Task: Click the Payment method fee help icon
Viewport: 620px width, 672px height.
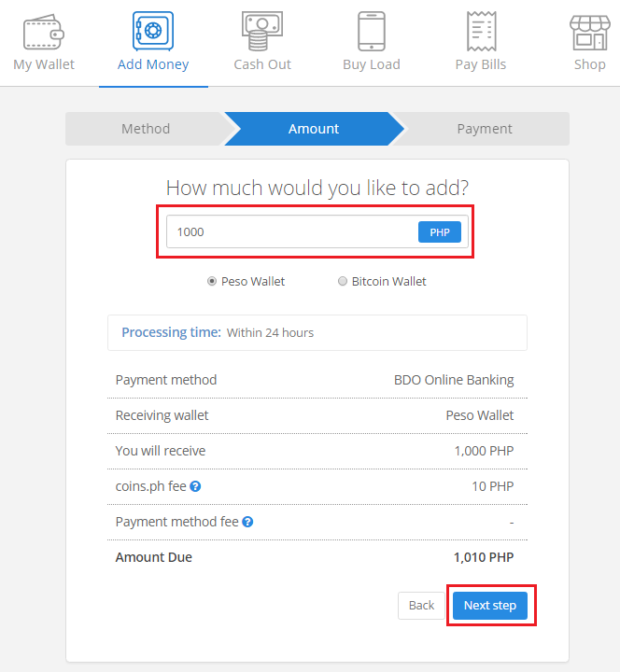Action: click(247, 522)
